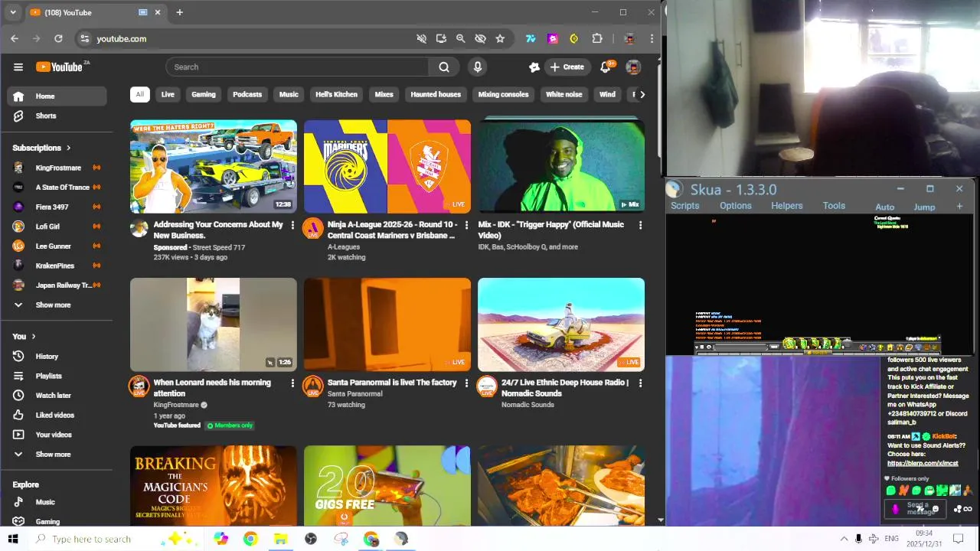The height and width of the screenshot is (551, 980).
Task: Open the Skua Helpers menu
Action: click(x=786, y=206)
